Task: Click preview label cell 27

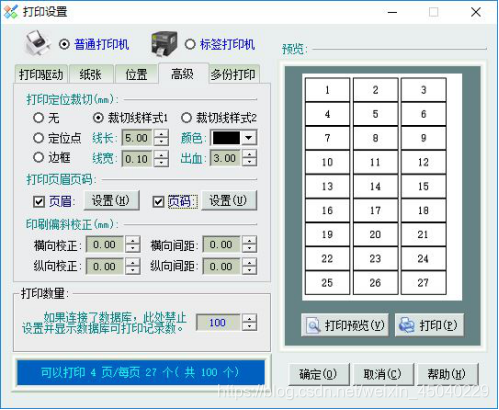Action: [423, 283]
